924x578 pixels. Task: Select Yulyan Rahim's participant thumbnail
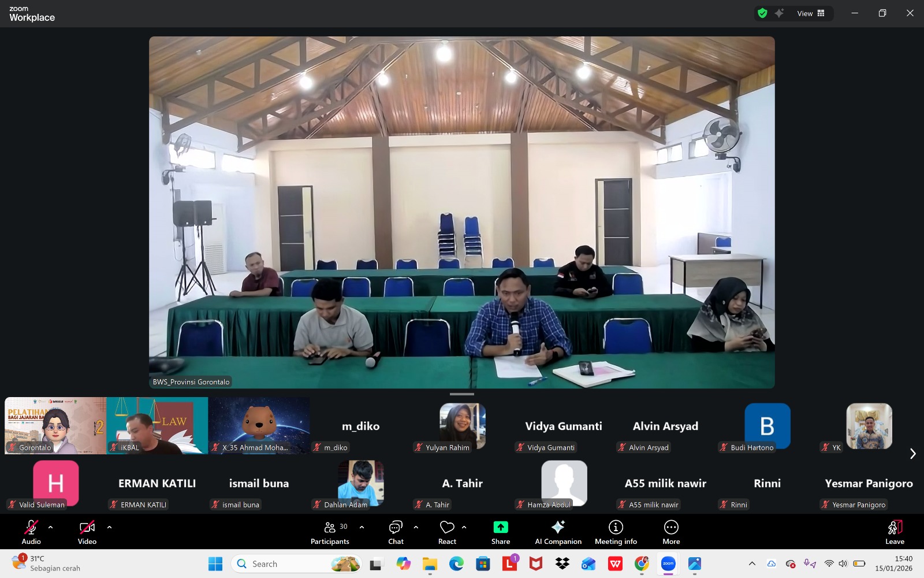click(462, 427)
